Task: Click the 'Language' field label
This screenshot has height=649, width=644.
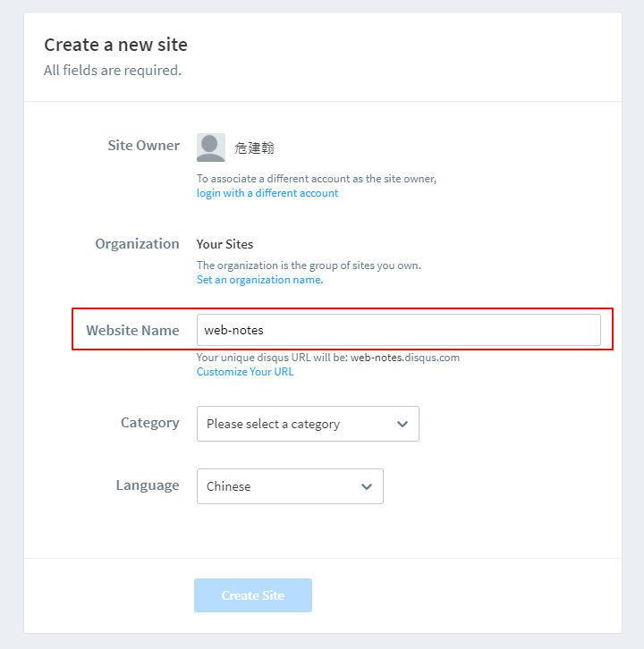Action: pos(148,485)
